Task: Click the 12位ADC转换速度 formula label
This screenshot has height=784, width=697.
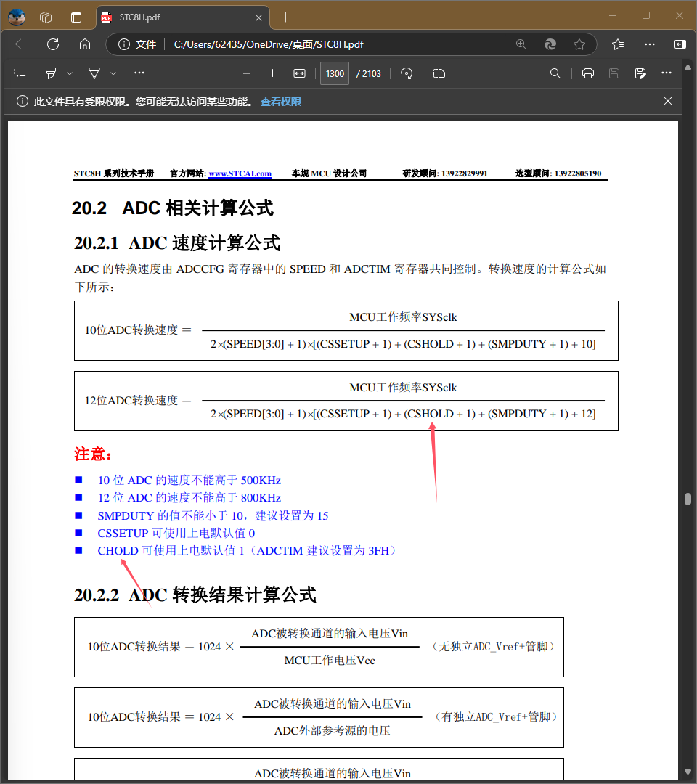Action: [x=131, y=401]
